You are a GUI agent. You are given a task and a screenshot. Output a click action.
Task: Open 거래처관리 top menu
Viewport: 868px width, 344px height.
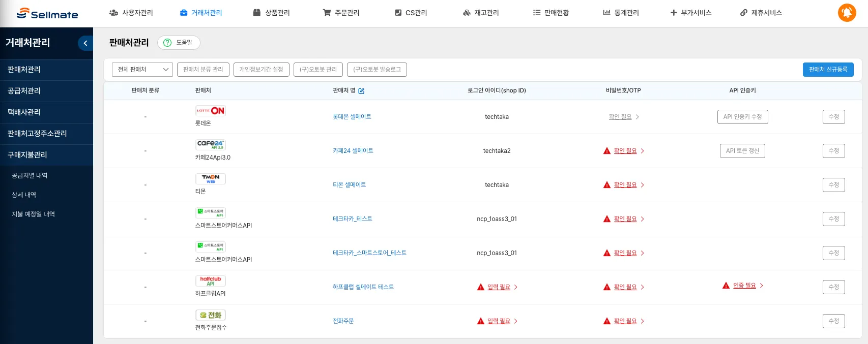201,13
